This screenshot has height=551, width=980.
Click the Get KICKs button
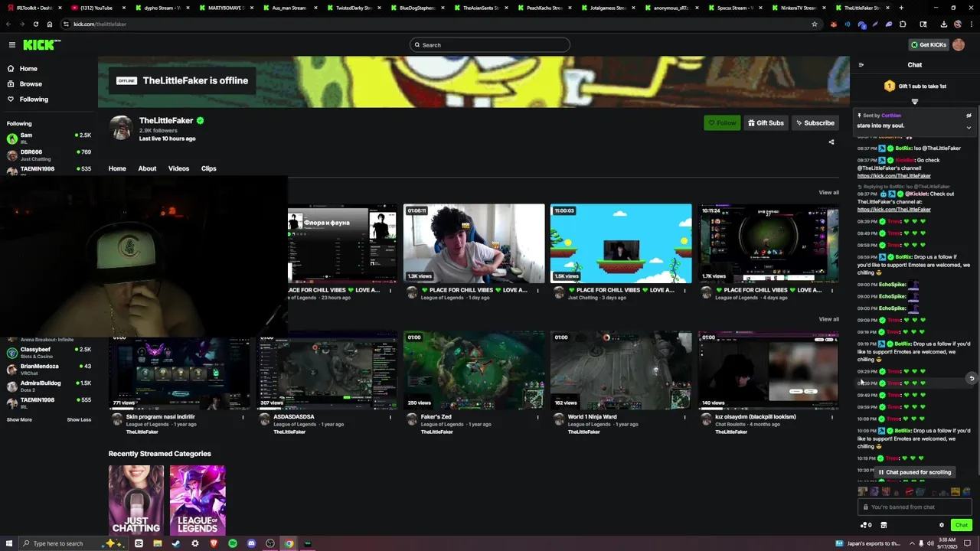click(929, 45)
